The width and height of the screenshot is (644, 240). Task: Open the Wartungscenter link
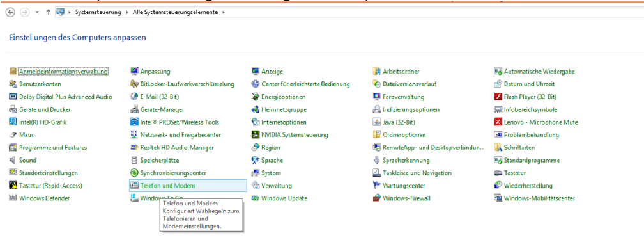pyautogui.click(x=404, y=186)
